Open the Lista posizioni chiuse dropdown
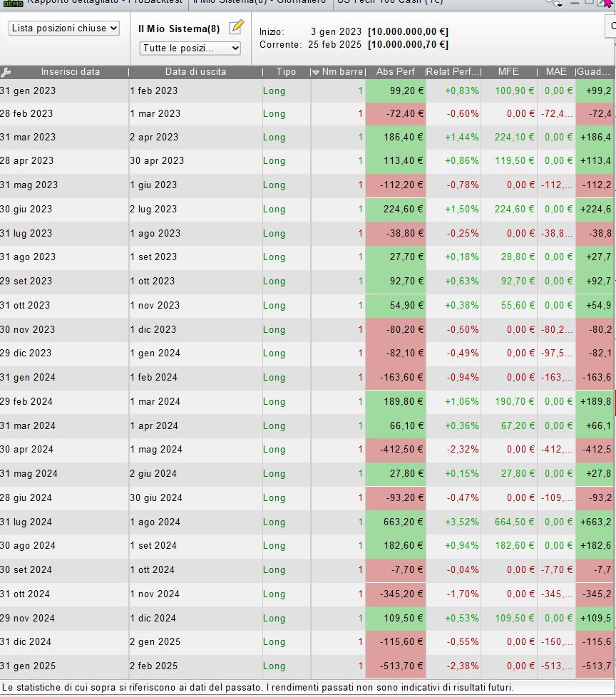This screenshot has height=697, width=616. click(x=64, y=29)
